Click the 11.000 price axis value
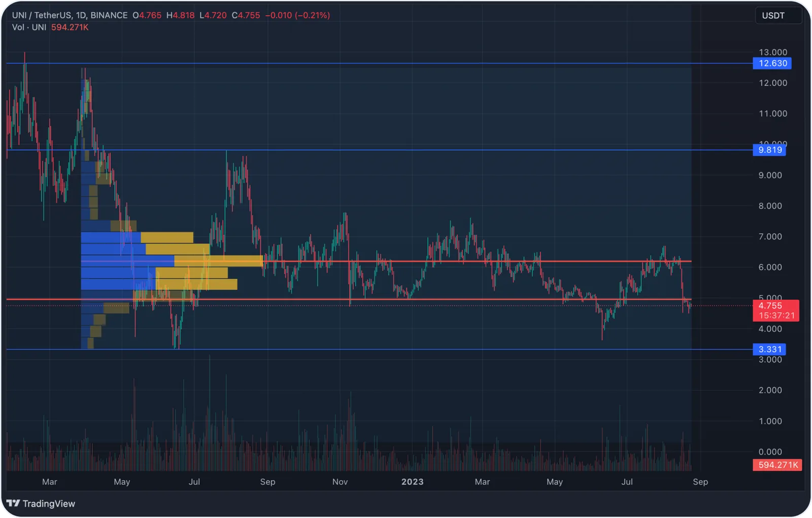The height and width of the screenshot is (518, 812). [773, 114]
